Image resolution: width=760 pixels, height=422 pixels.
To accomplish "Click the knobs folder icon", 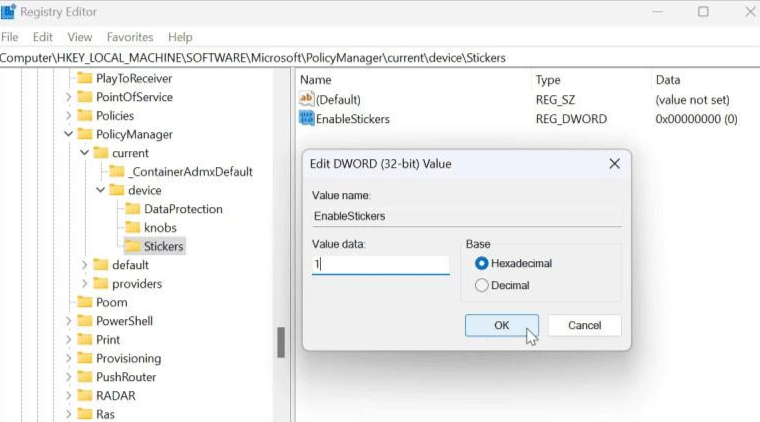I will click(132, 227).
